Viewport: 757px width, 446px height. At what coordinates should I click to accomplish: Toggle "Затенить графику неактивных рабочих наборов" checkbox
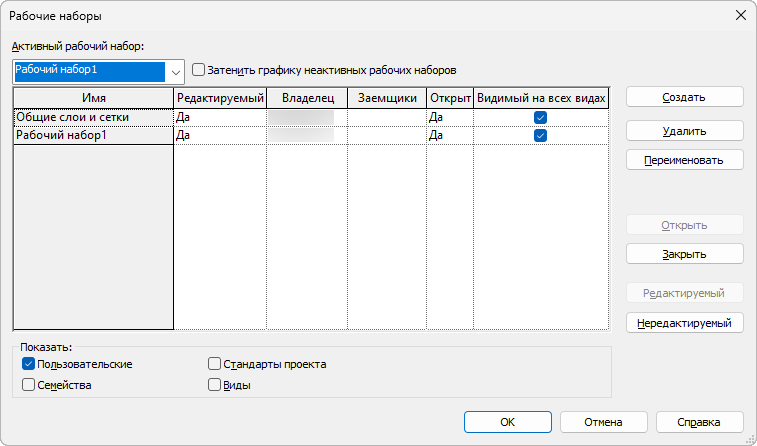click(198, 70)
